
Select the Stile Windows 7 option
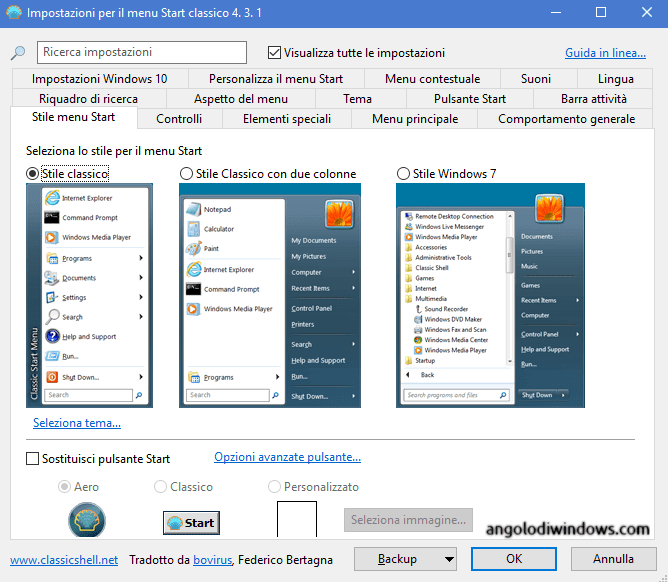(404, 174)
